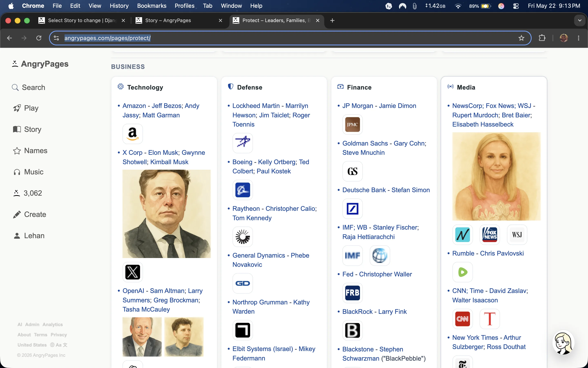
Task: Bookmark this page with the star icon
Action: coord(521,38)
